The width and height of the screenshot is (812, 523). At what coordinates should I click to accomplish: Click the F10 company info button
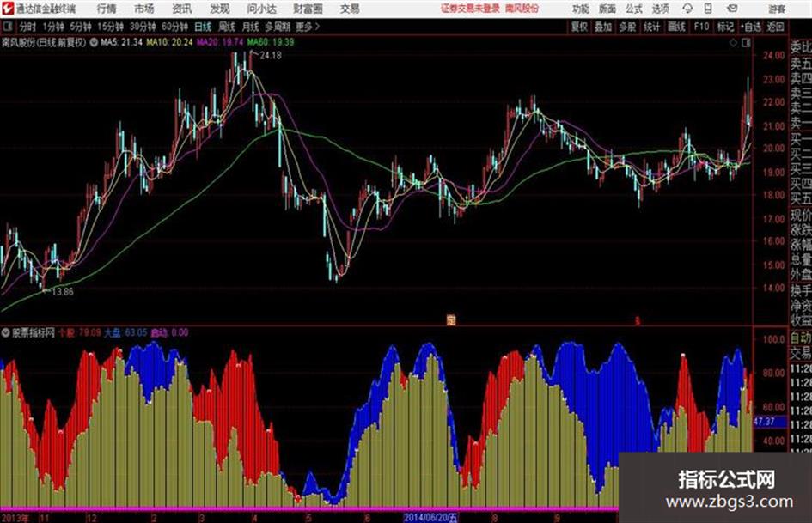click(701, 27)
